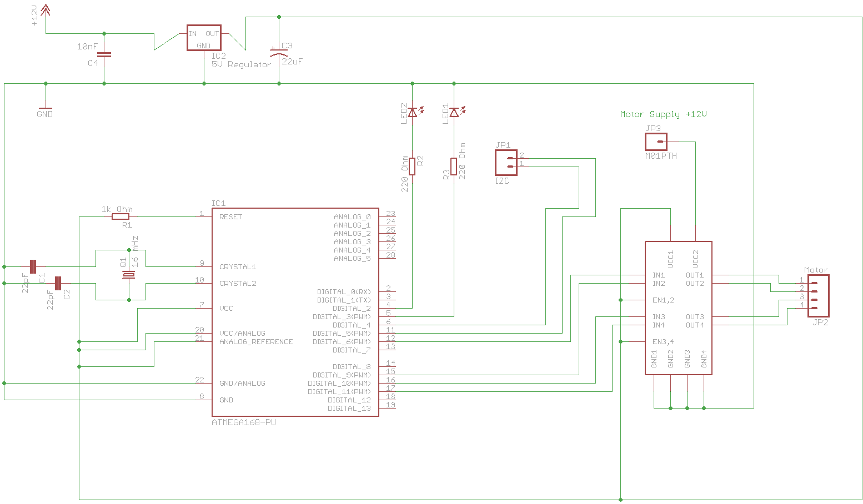Viewport: 863px width, 504px height.
Task: Select the 'ANALOG_5' pin label
Action: click(352, 259)
